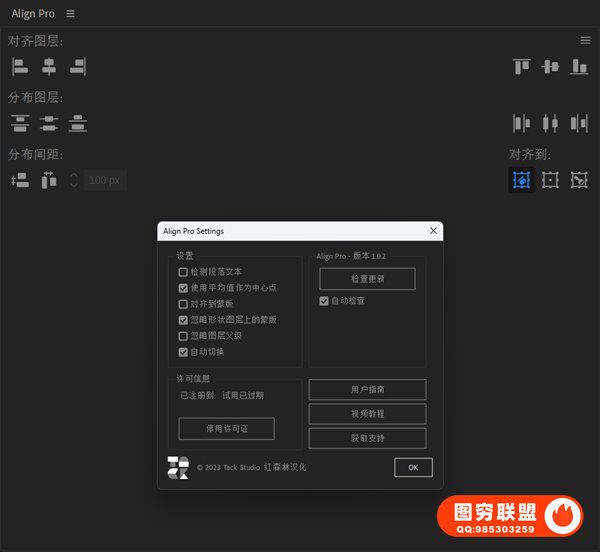Toggle the 对齐到蒙版 checkbox
600x552 pixels.
183,304
